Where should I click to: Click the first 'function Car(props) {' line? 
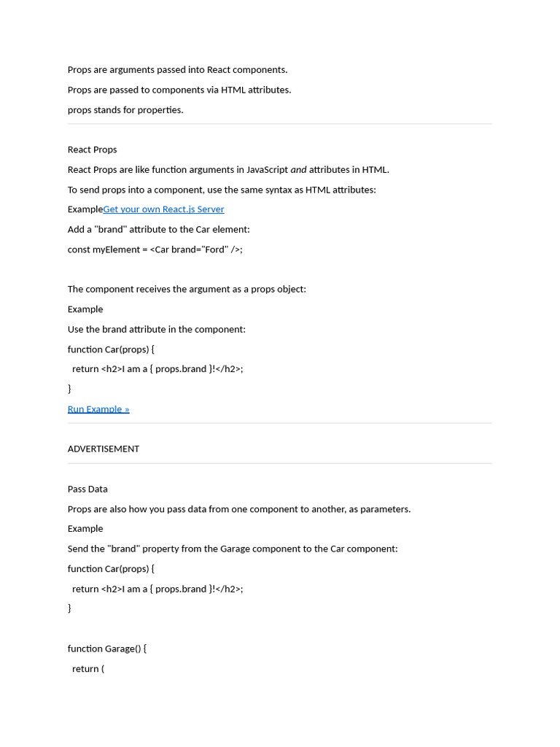[x=111, y=349]
